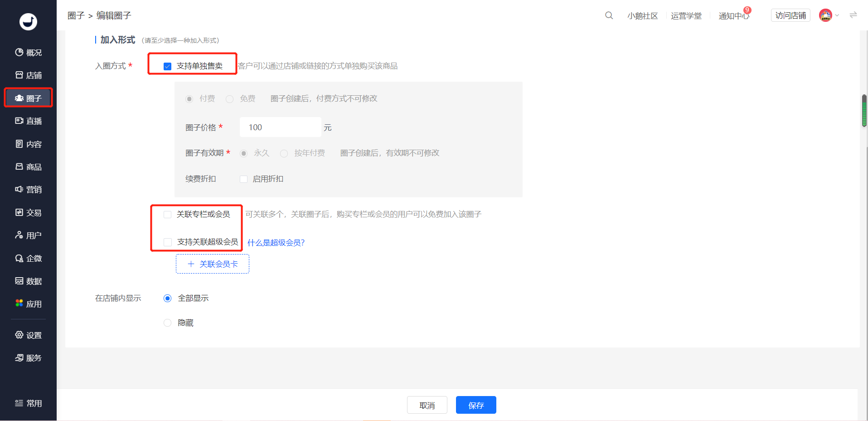Enable 启用折扣 checkbox
Viewport: 868px width, 421px height.
tap(243, 179)
